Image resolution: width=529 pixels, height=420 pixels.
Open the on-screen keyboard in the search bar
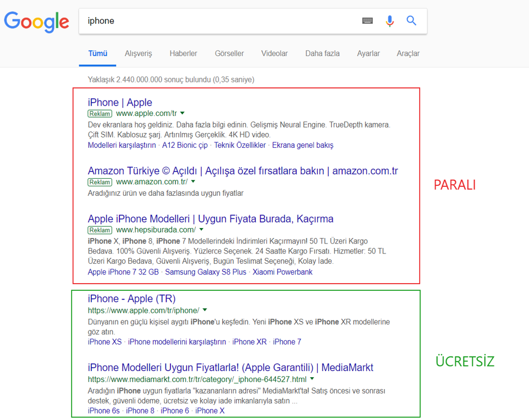(367, 20)
